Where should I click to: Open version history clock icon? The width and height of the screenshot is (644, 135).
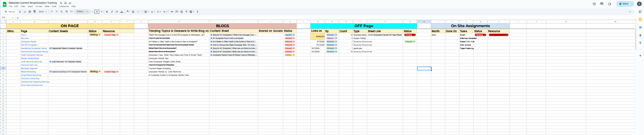594,4
